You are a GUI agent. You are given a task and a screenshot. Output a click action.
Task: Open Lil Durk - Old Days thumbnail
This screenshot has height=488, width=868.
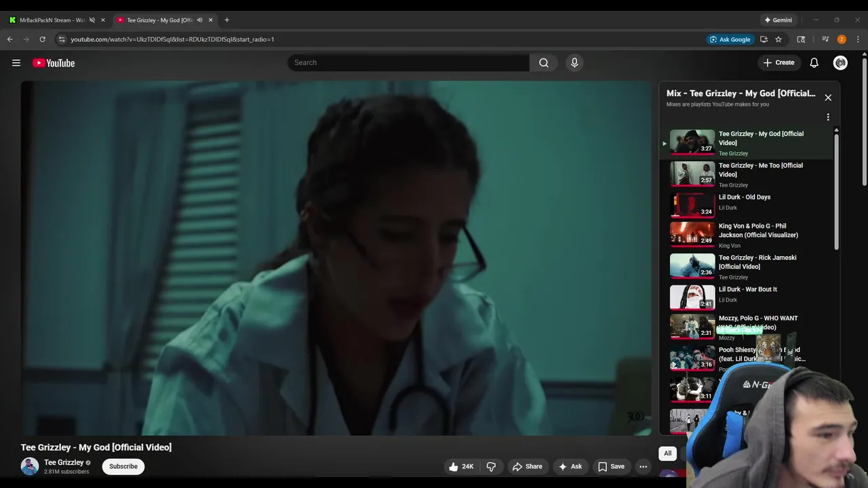coord(692,205)
